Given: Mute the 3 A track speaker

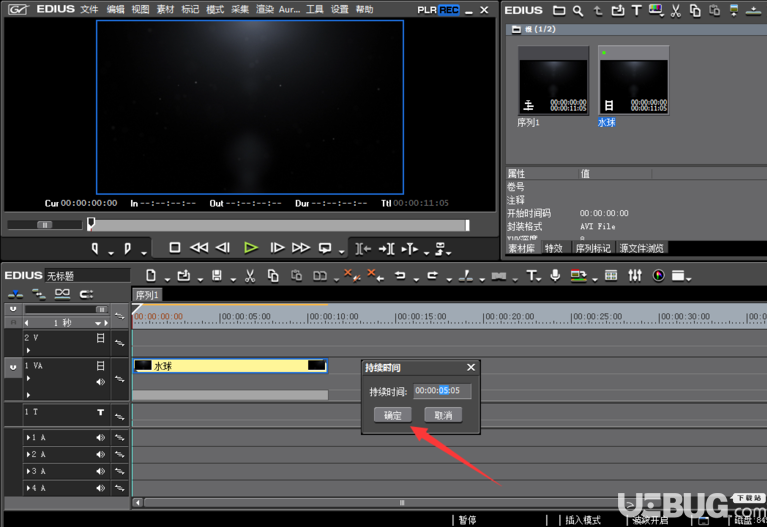Looking at the screenshot, I should 100,471.
